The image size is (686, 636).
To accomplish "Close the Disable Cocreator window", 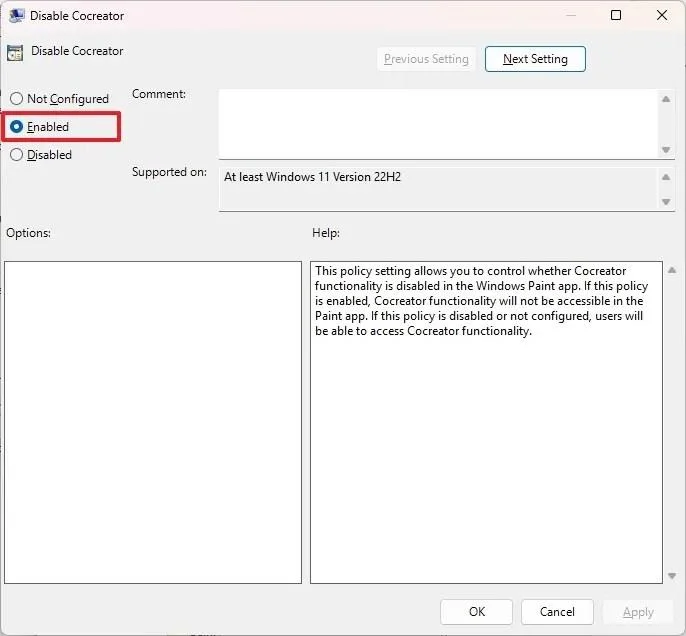I will click(x=662, y=15).
